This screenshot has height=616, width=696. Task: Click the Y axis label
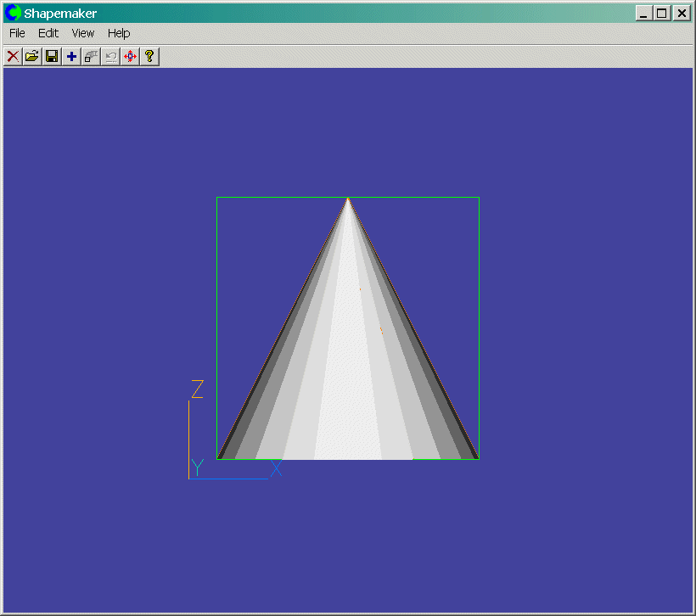point(196,468)
